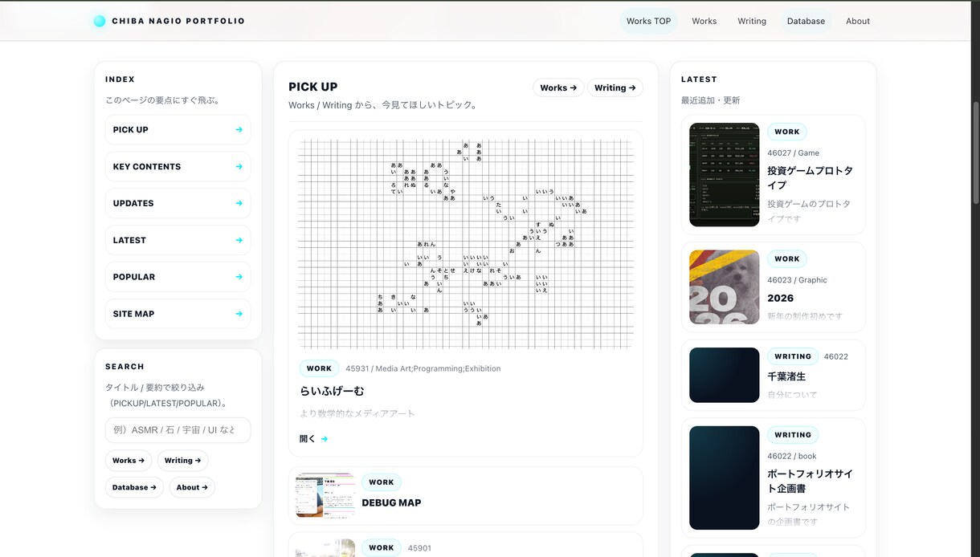The height and width of the screenshot is (557, 980).
Task: Open About in the top navigation
Action: (858, 21)
